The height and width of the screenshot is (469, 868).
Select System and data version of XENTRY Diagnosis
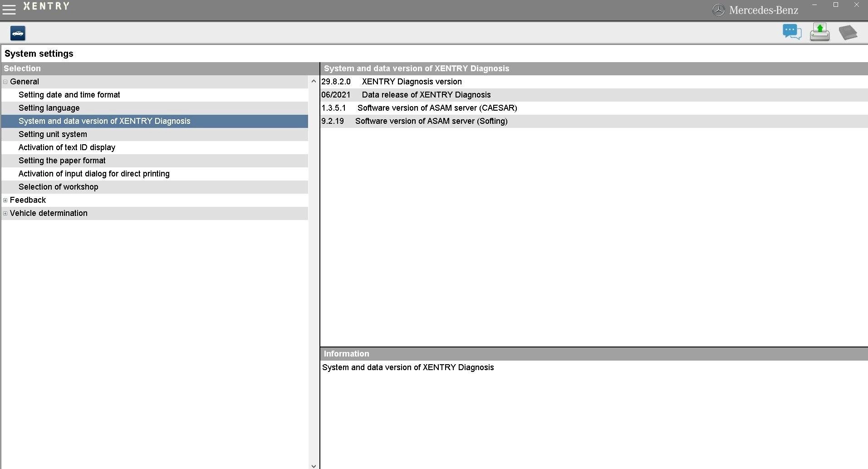click(154, 121)
